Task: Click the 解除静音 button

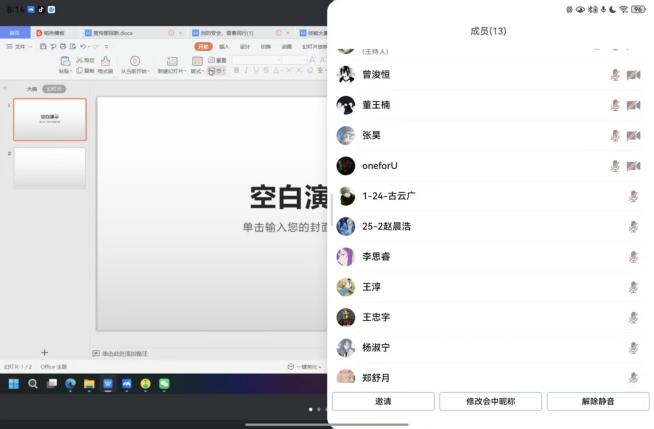Action: [x=596, y=401]
